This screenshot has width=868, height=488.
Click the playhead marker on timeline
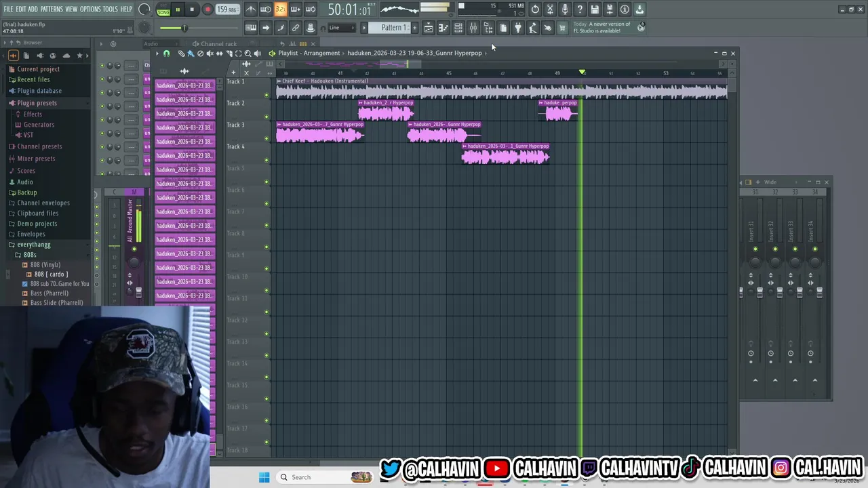click(582, 72)
